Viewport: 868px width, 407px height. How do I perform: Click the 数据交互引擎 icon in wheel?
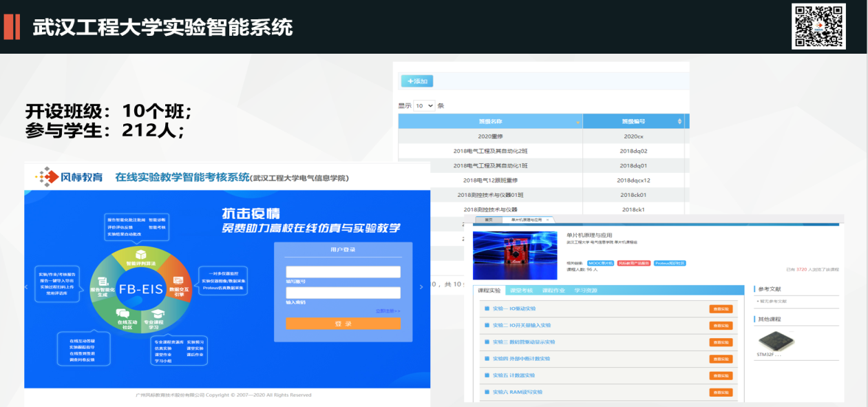(x=178, y=281)
